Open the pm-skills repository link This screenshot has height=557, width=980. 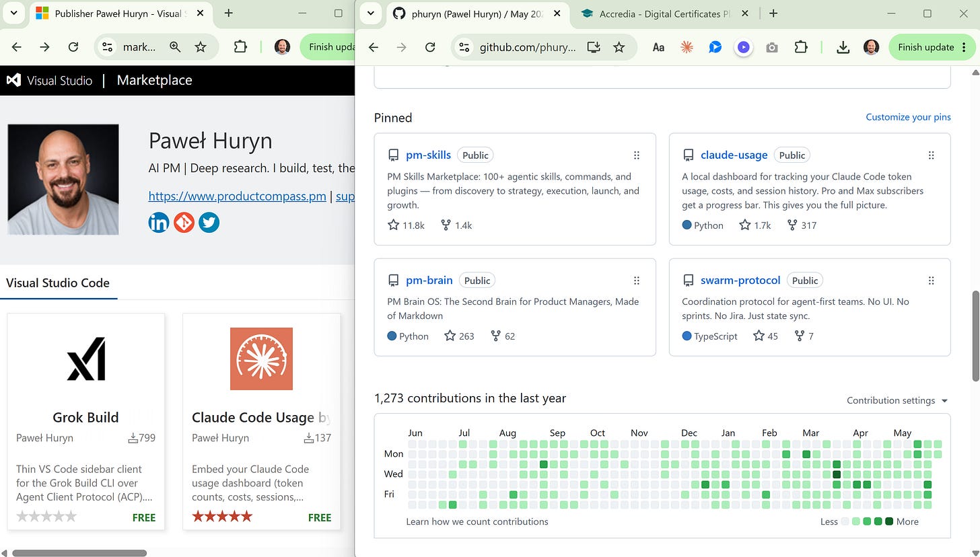point(428,155)
